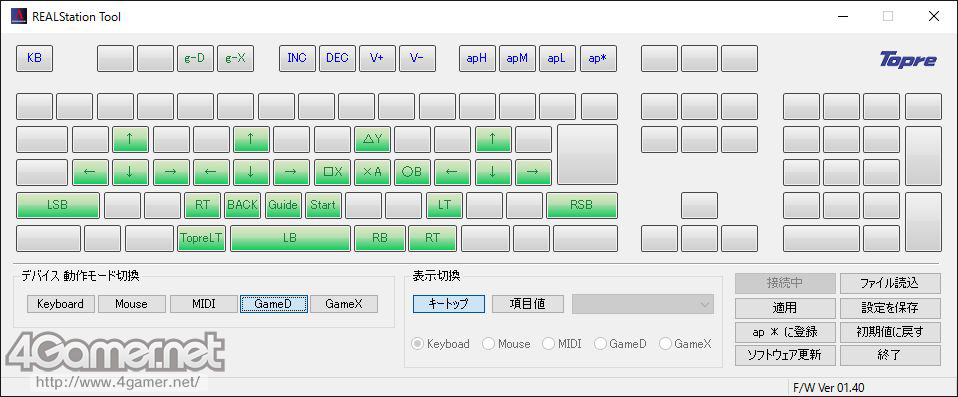The width and height of the screenshot is (958, 397).
Task: Click the 設定を保存 button
Action: (890, 307)
